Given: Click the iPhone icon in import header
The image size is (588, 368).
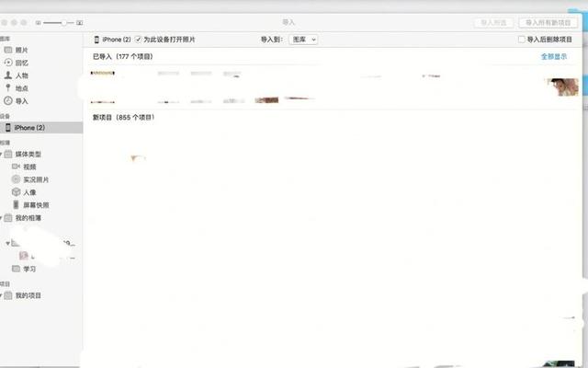Looking at the screenshot, I should pyautogui.click(x=96, y=40).
